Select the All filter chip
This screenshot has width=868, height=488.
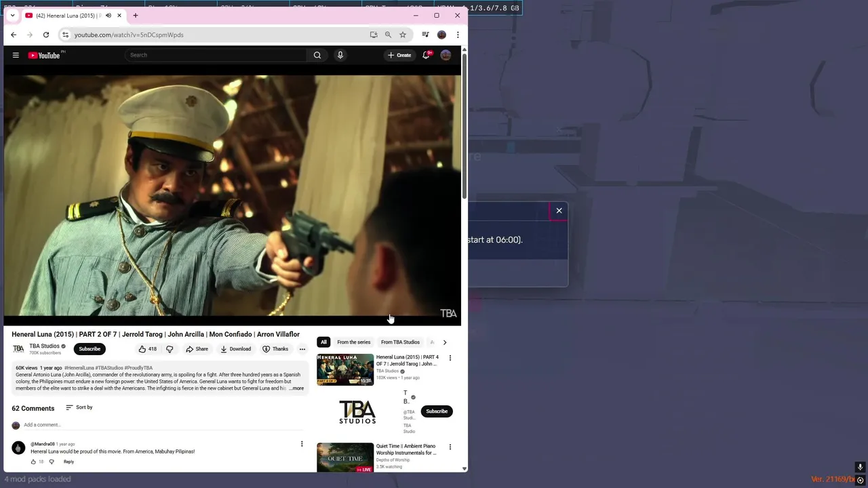(323, 342)
